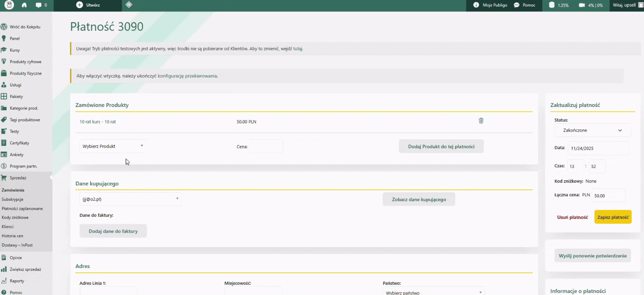
Task: Open Subskrypcje submenu item
Action: click(x=13, y=199)
